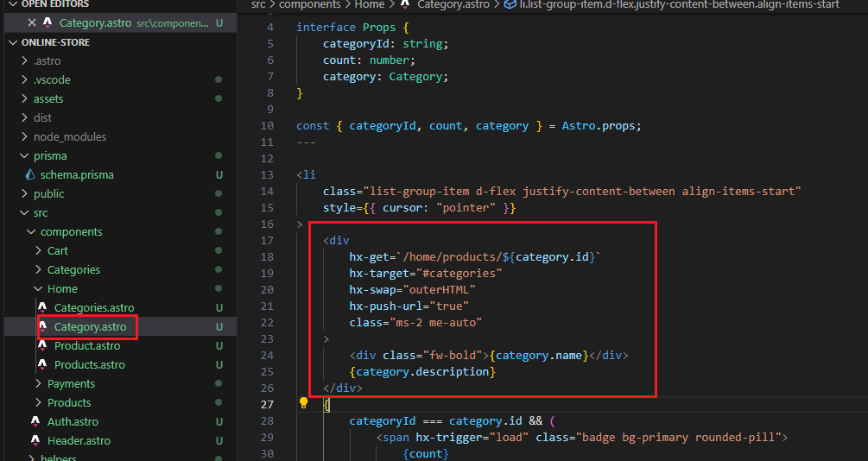Screen dimensions: 868x461
Task: Expand the public folder
Action: pyautogui.click(x=24, y=193)
